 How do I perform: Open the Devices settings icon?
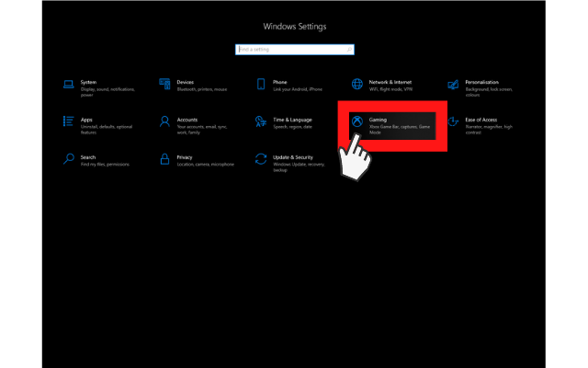tap(164, 84)
